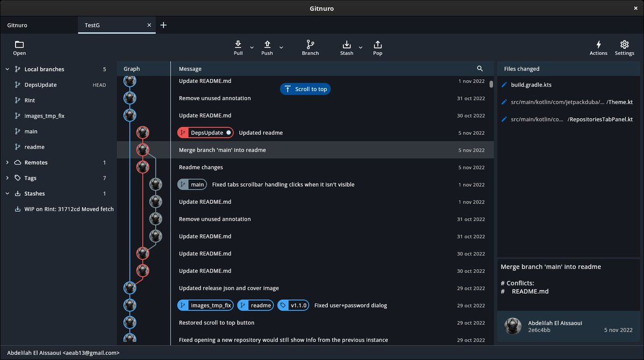The width and height of the screenshot is (644, 360).
Task: Close the Gitnuro window
Action: pos(635,8)
